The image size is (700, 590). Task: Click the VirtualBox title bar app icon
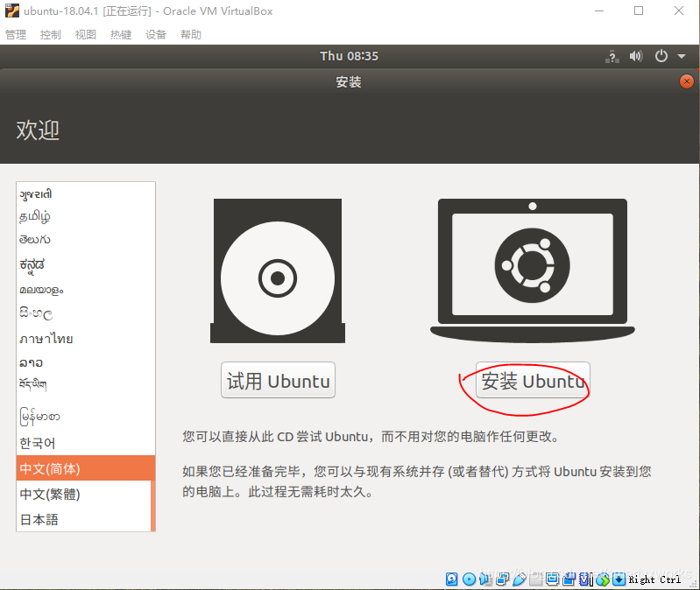pyautogui.click(x=12, y=11)
